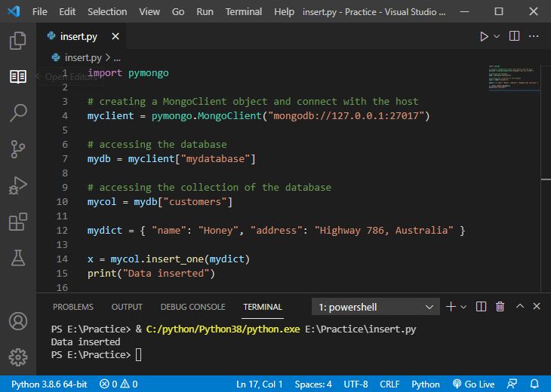The width and height of the screenshot is (551, 392).
Task: Click the warnings count in status bar
Action: [x=129, y=384]
